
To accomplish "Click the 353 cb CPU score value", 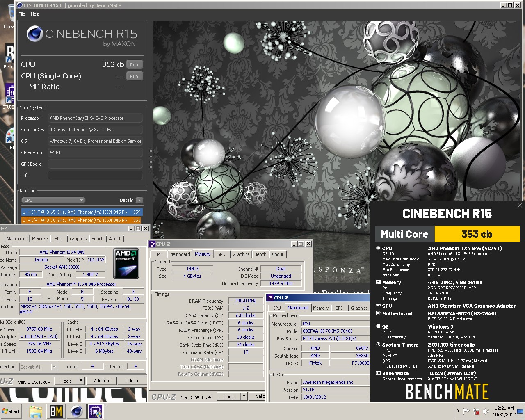I will point(113,64).
